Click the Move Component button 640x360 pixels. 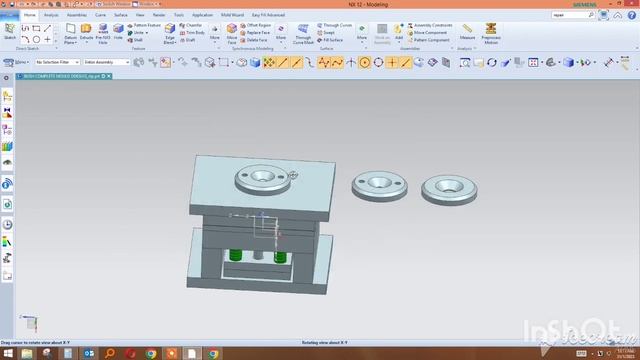(427, 33)
